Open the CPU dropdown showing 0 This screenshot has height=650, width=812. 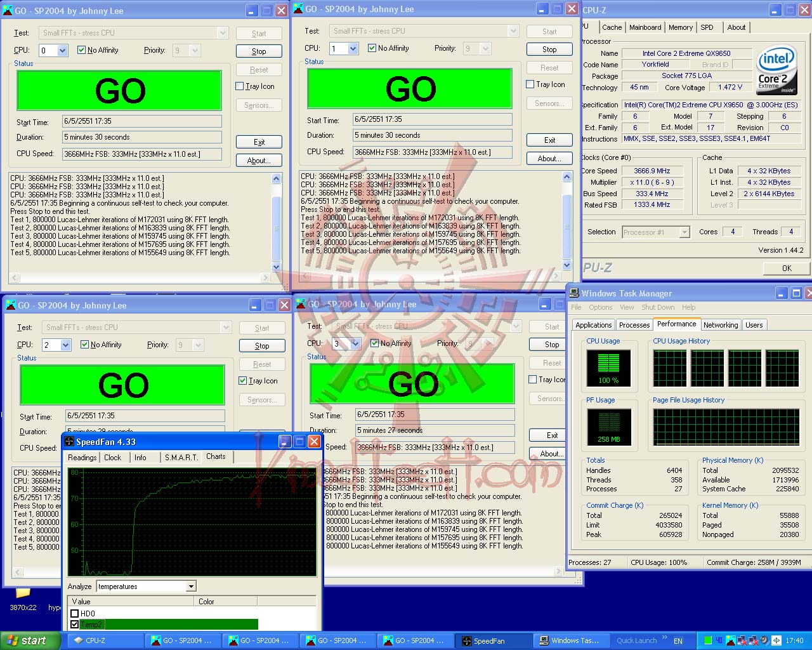coord(63,50)
